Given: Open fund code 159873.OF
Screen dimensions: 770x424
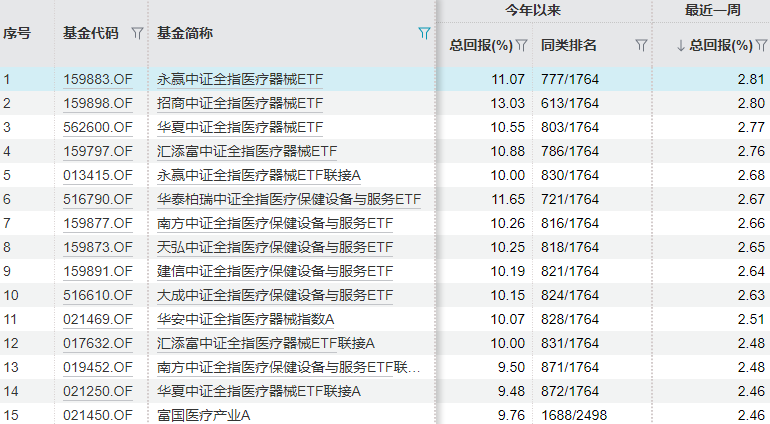Looking at the screenshot, I should (x=98, y=247).
